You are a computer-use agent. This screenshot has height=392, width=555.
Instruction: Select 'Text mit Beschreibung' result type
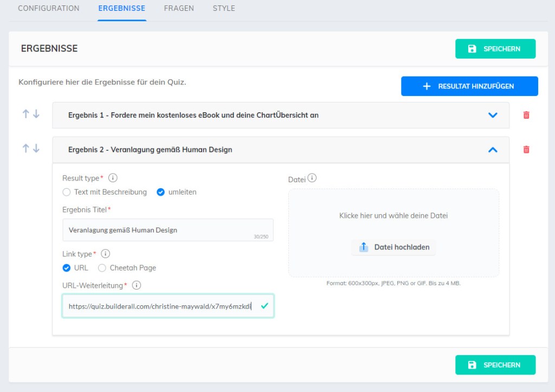(x=67, y=192)
